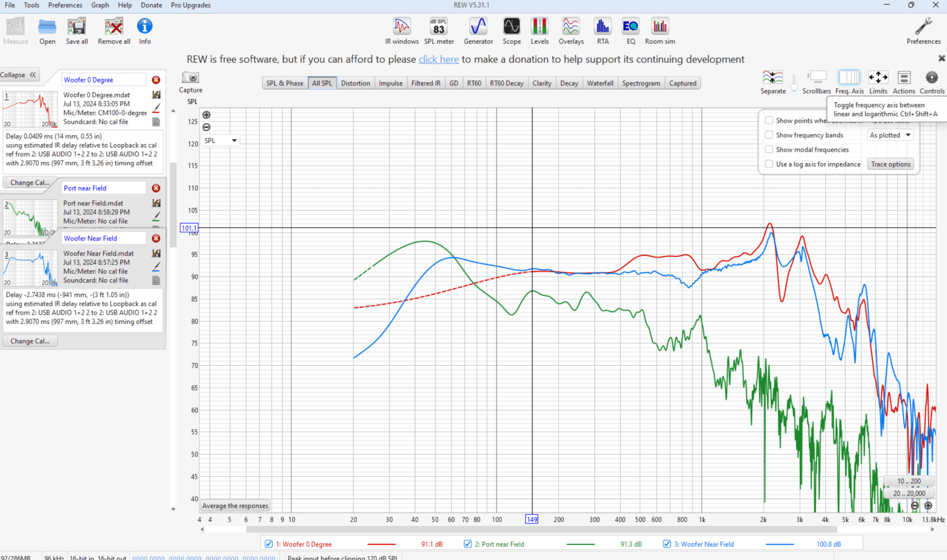Zoom out vertical axis minus button

pyautogui.click(x=206, y=127)
